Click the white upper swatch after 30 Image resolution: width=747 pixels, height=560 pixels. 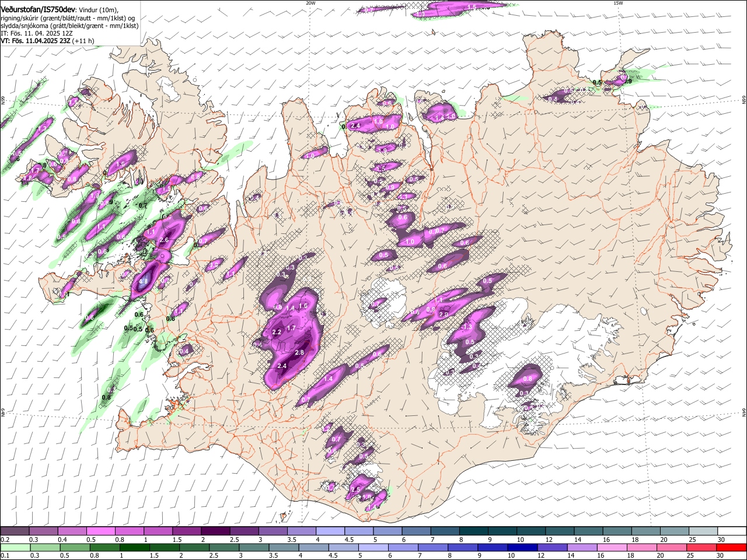(x=731, y=531)
